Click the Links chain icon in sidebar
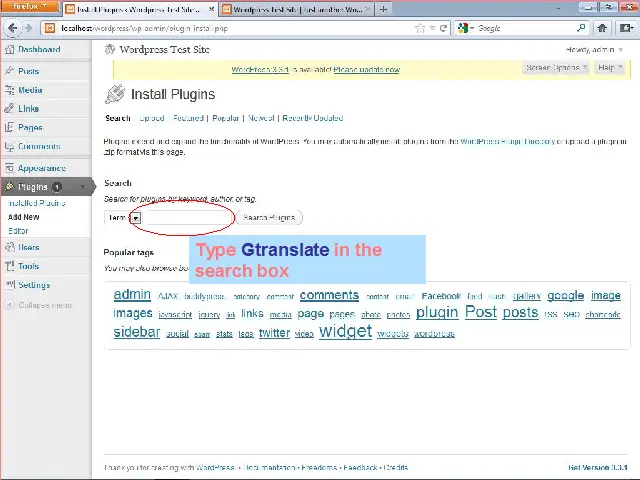The height and width of the screenshot is (480, 640). tap(9, 109)
